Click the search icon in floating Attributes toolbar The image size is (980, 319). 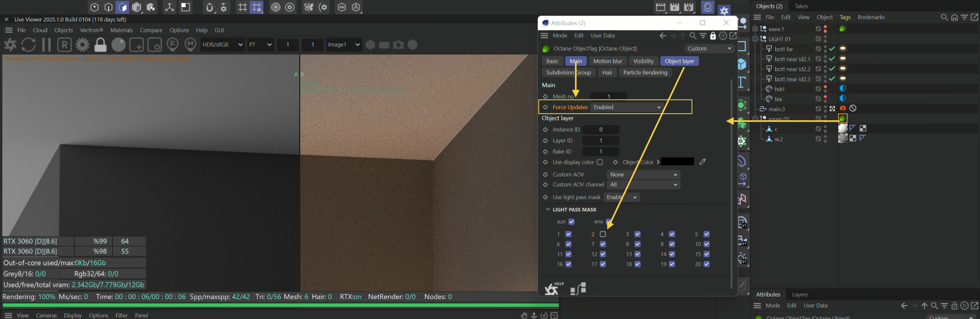pyautogui.click(x=693, y=36)
